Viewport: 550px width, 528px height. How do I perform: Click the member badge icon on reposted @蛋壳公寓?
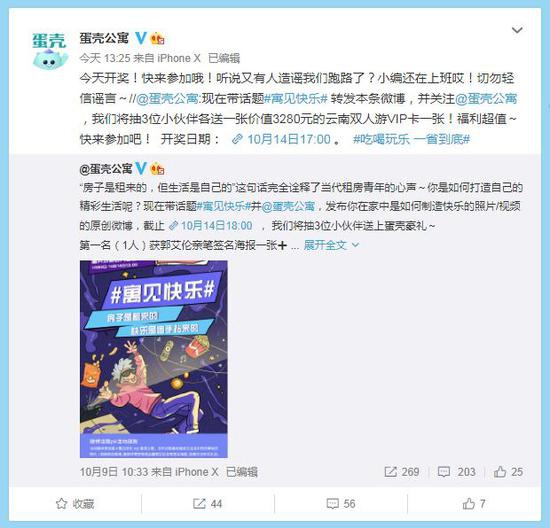click(157, 169)
